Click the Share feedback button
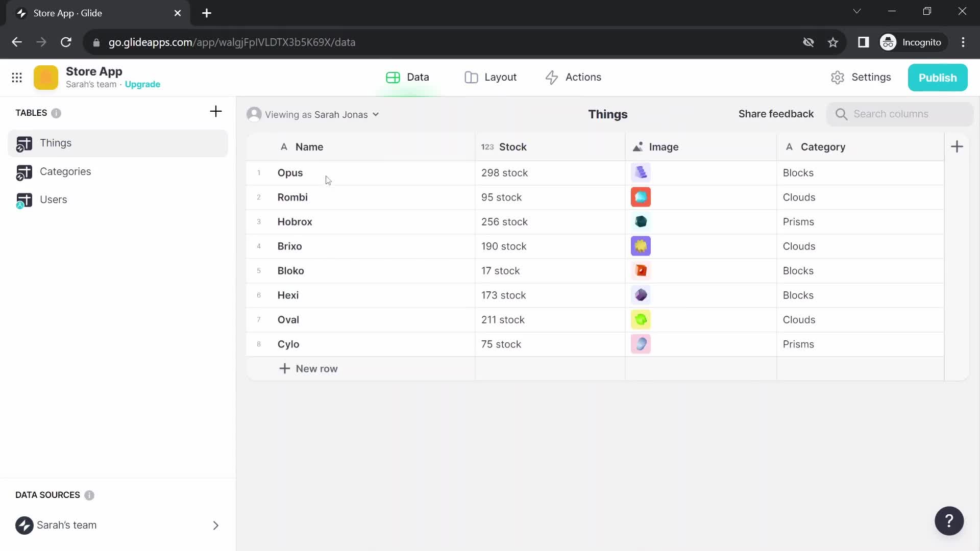The image size is (980, 551). [x=777, y=114]
